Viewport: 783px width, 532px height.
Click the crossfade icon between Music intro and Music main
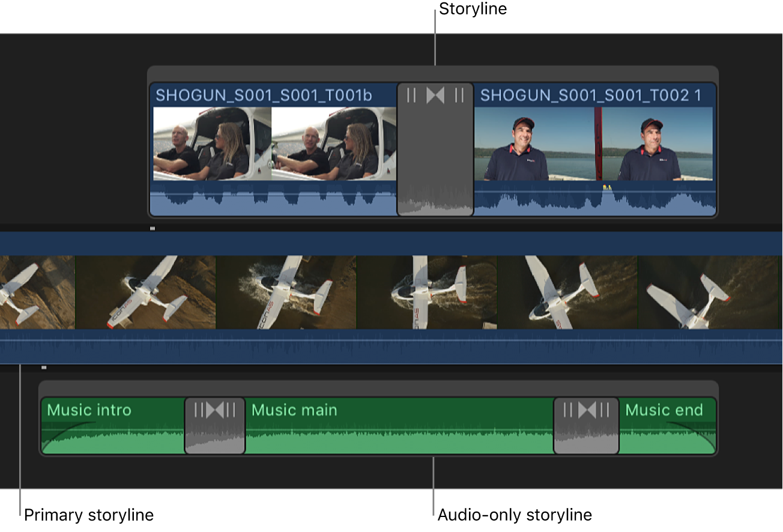tap(214, 410)
